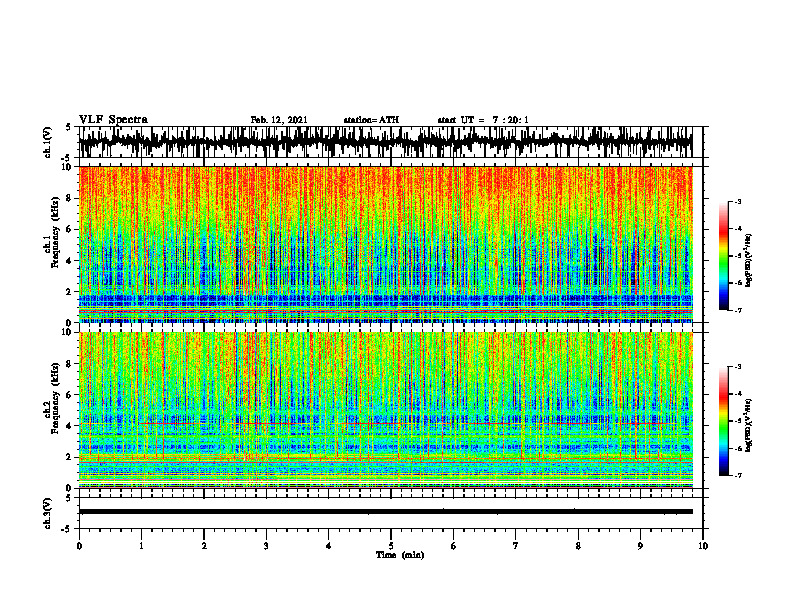Click the "8" tick on the time axis
This screenshot has width=792, height=612.
click(x=578, y=546)
